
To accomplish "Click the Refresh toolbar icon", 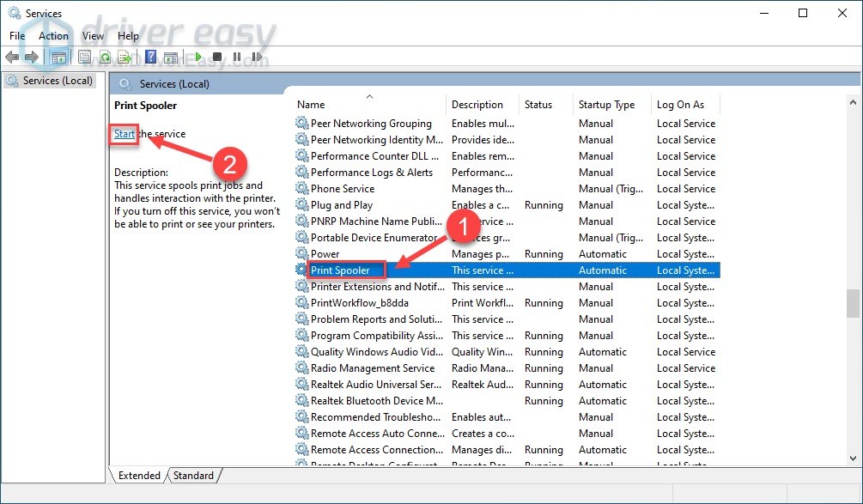I will pyautogui.click(x=105, y=58).
